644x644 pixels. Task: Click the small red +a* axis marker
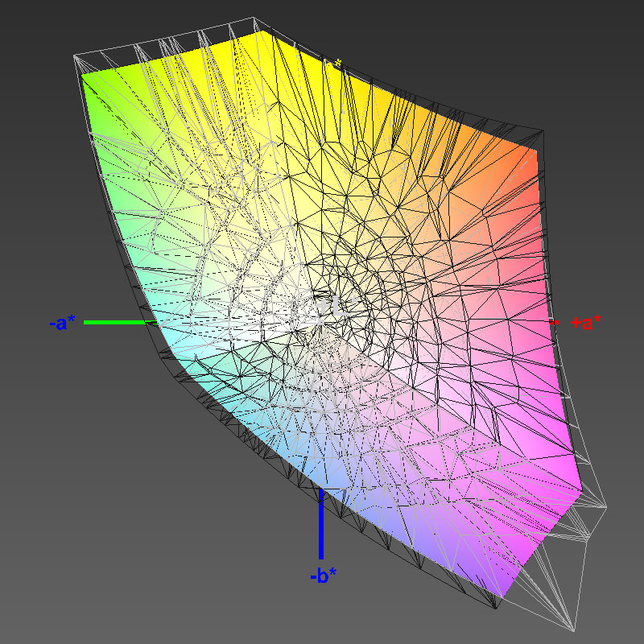(x=554, y=322)
